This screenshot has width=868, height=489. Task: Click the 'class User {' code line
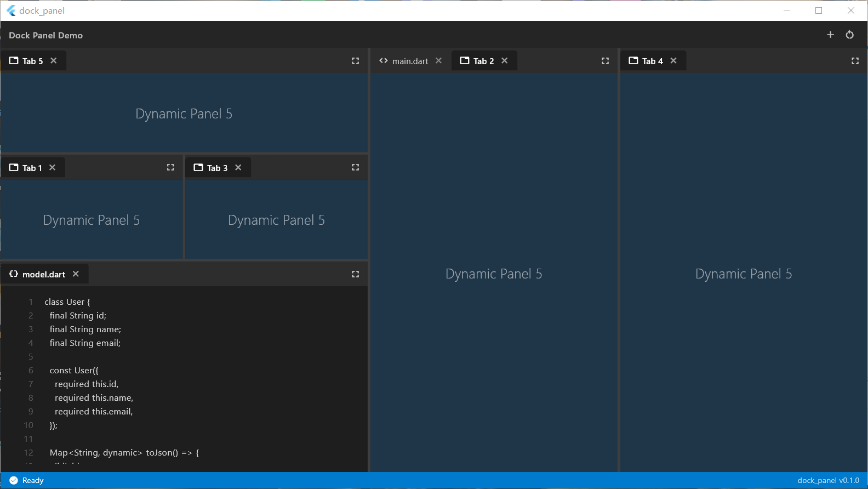[67, 302]
